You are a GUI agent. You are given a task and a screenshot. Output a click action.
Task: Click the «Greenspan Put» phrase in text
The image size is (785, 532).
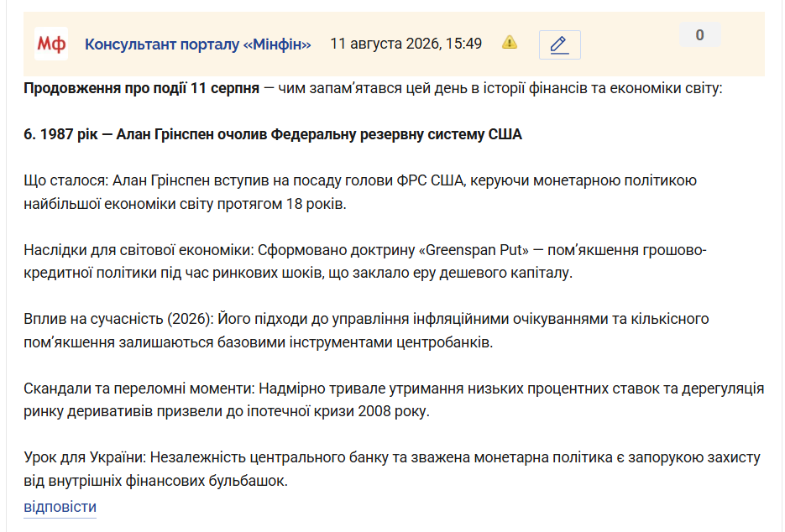pyautogui.click(x=474, y=250)
